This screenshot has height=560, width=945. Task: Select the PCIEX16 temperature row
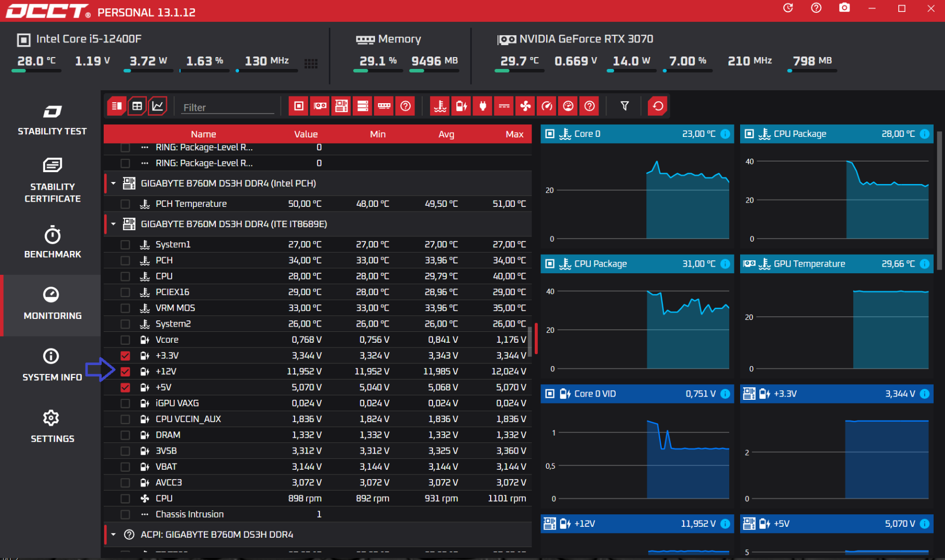pos(318,292)
